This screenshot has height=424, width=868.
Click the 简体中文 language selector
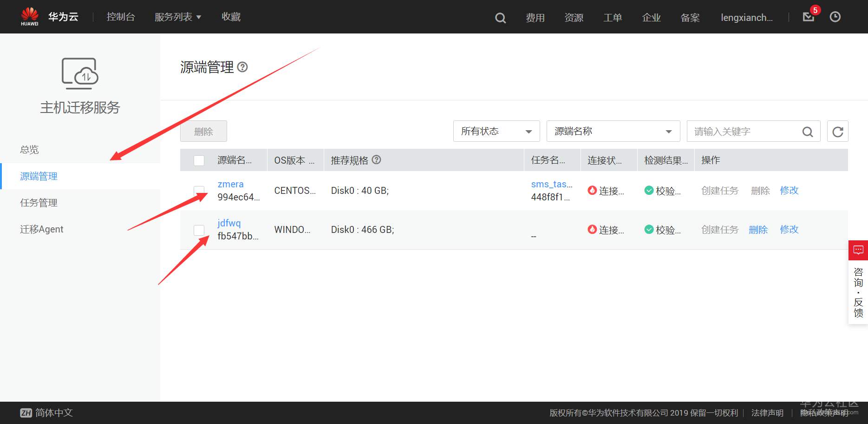[x=54, y=413]
